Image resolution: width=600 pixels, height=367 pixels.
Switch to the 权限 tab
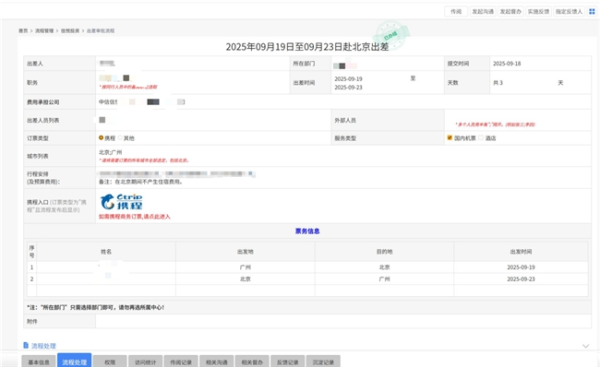tap(110, 362)
